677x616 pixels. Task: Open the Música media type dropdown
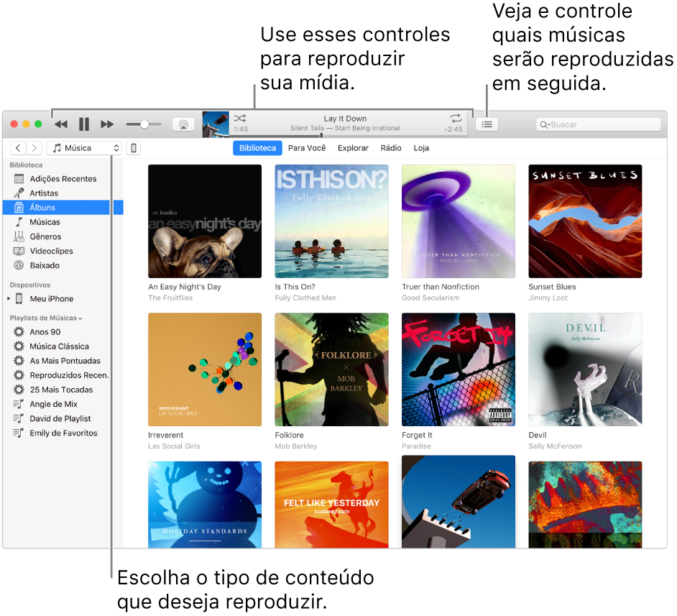84,148
